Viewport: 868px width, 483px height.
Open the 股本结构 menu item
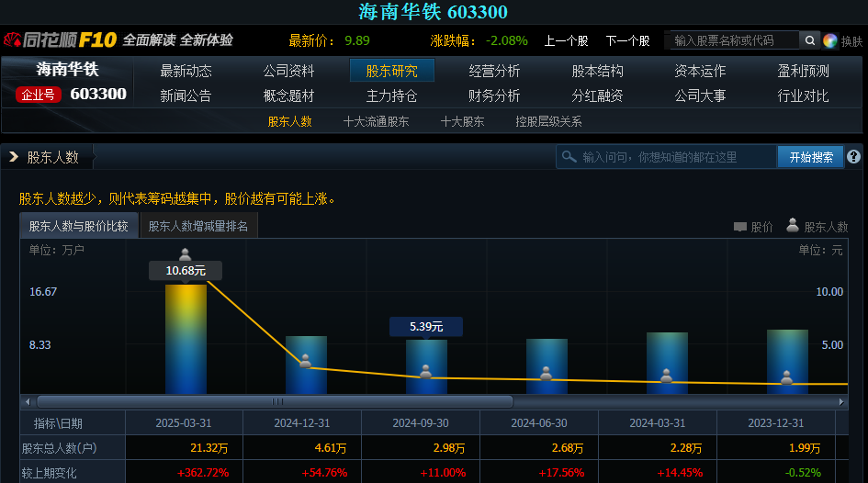point(597,71)
